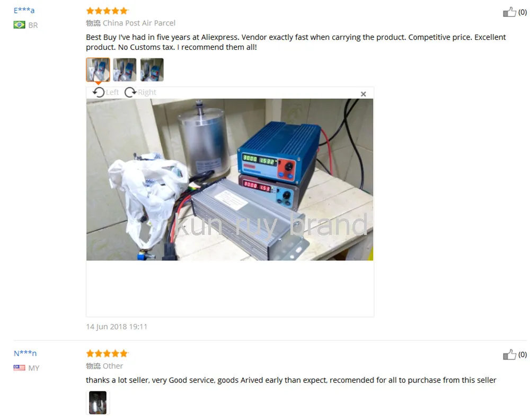Image resolution: width=530 pixels, height=420 pixels.
Task: Click the Malaysia flag icon
Action: [19, 367]
